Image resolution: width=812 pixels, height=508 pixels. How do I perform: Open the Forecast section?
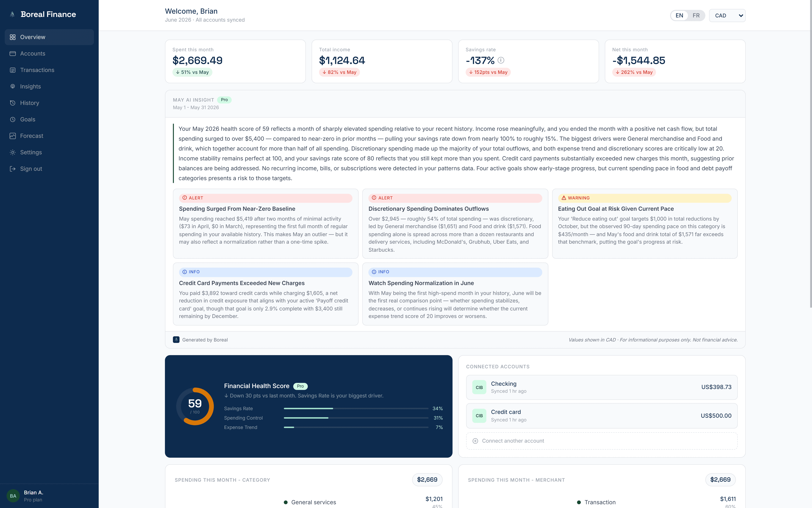tap(49, 136)
